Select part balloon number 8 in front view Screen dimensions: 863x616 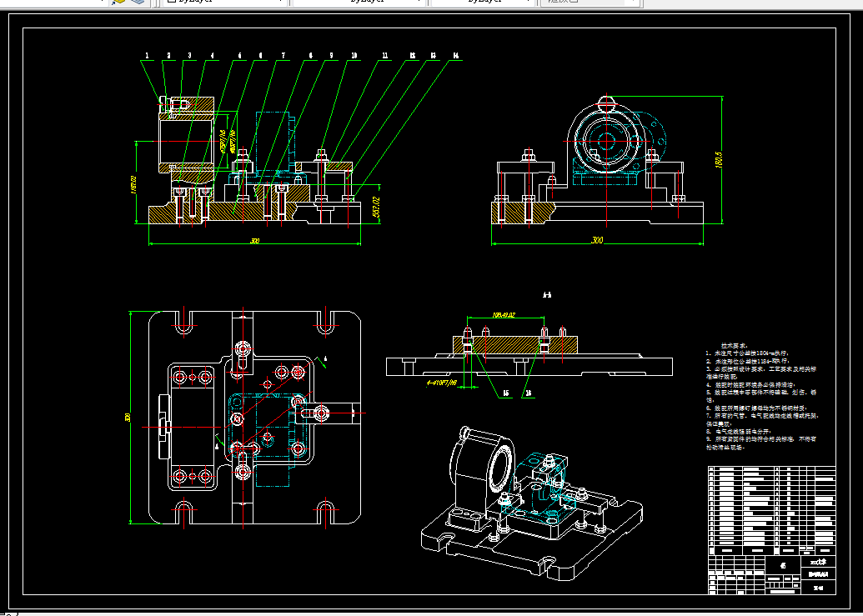tap(310, 56)
